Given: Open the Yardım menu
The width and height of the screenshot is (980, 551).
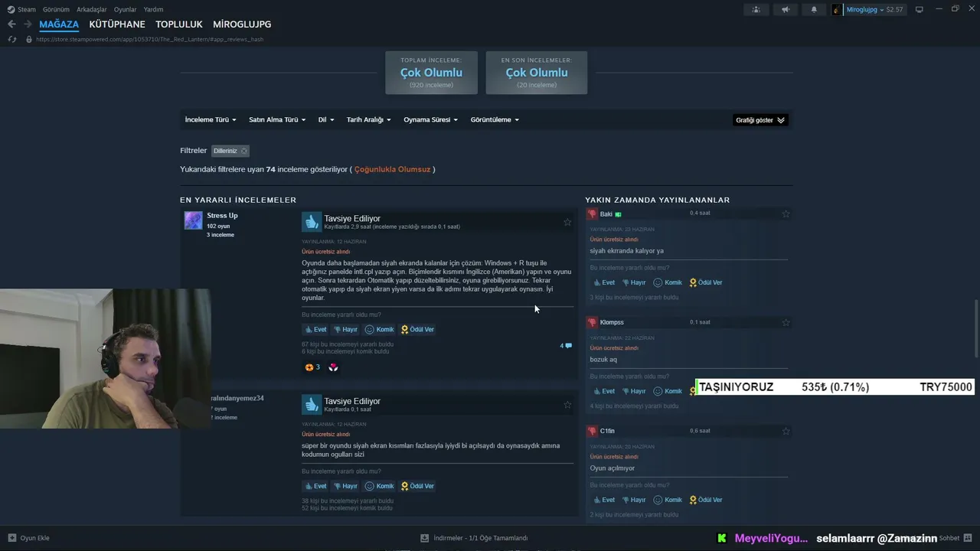Looking at the screenshot, I should (154, 9).
